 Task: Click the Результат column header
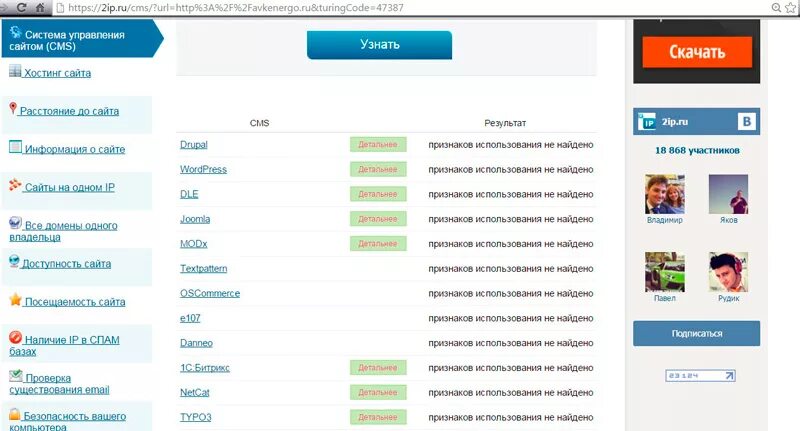click(x=505, y=123)
